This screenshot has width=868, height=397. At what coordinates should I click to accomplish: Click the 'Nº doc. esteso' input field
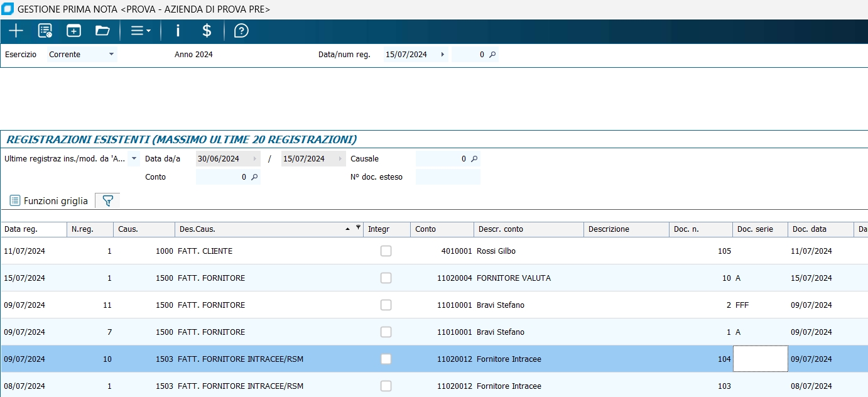click(448, 177)
